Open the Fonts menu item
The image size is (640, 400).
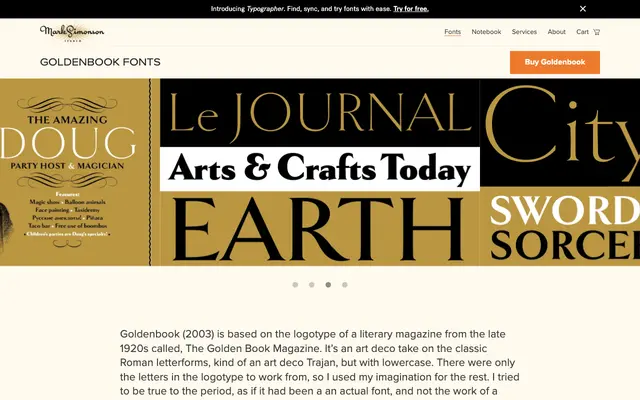coord(452,32)
